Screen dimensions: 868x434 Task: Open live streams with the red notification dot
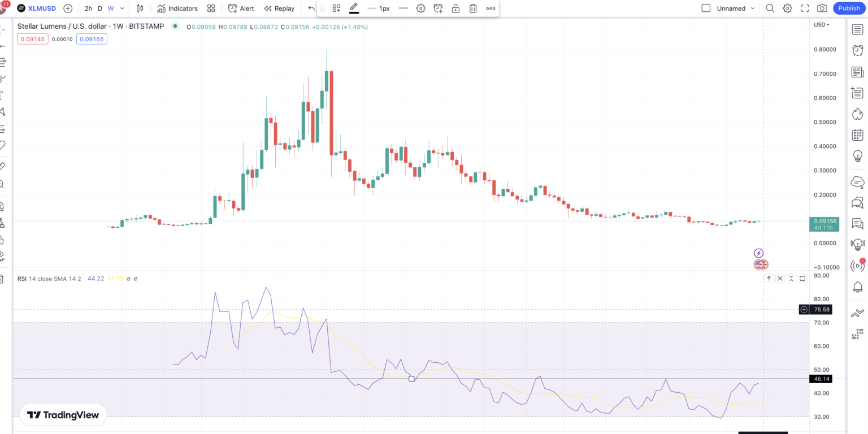pos(857,266)
